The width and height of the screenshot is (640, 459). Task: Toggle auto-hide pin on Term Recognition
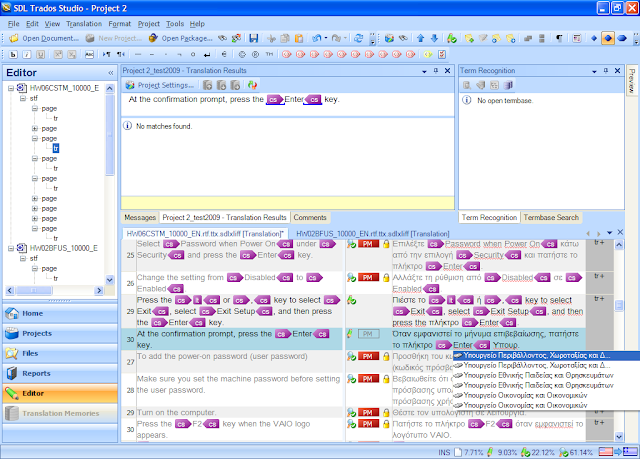[x=606, y=71]
